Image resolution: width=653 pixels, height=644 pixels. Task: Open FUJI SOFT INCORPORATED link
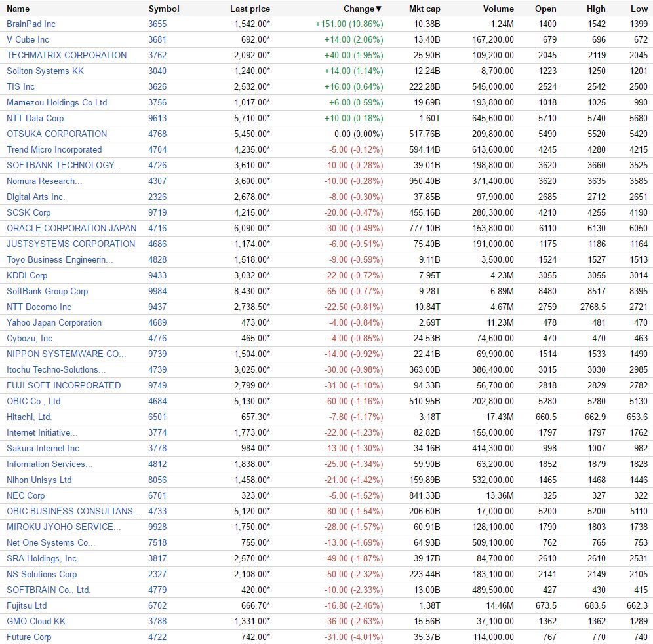pos(64,386)
